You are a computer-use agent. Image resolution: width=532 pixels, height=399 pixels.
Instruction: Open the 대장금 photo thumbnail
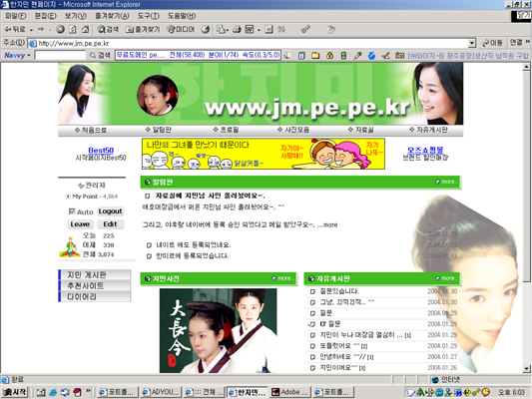pos(219,330)
